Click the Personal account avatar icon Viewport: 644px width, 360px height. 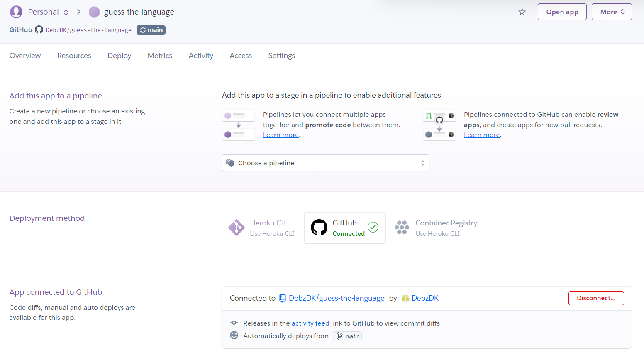(x=16, y=12)
